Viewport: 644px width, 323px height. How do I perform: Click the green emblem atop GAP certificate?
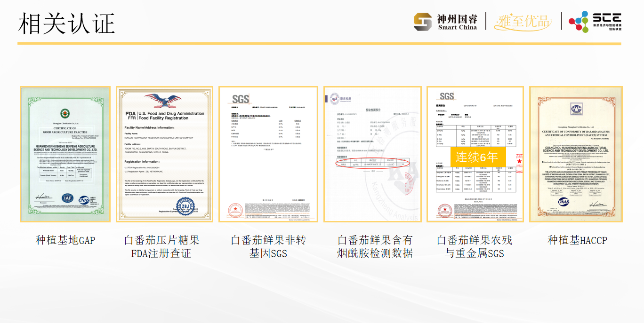coord(64,113)
